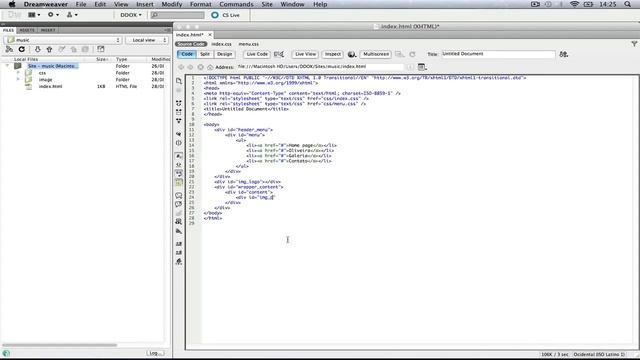Click the Multiscreen button
Viewport: 640px width, 360px height.
click(376, 54)
